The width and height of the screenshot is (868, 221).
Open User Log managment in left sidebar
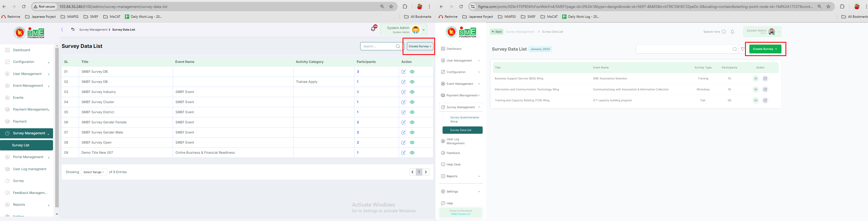click(x=30, y=169)
